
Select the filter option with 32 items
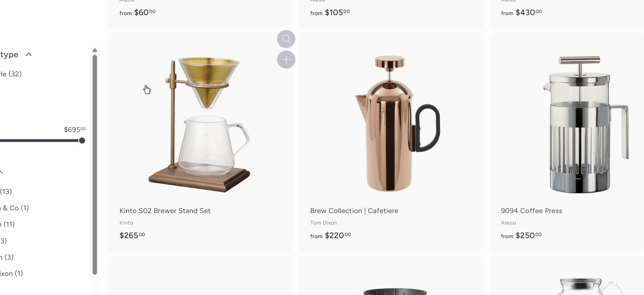point(11,74)
